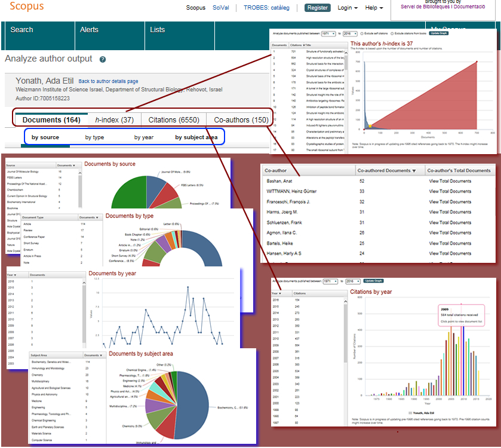Switch to the Documents (164) tab
The width and height of the screenshot is (501, 448).
pyautogui.click(x=51, y=120)
